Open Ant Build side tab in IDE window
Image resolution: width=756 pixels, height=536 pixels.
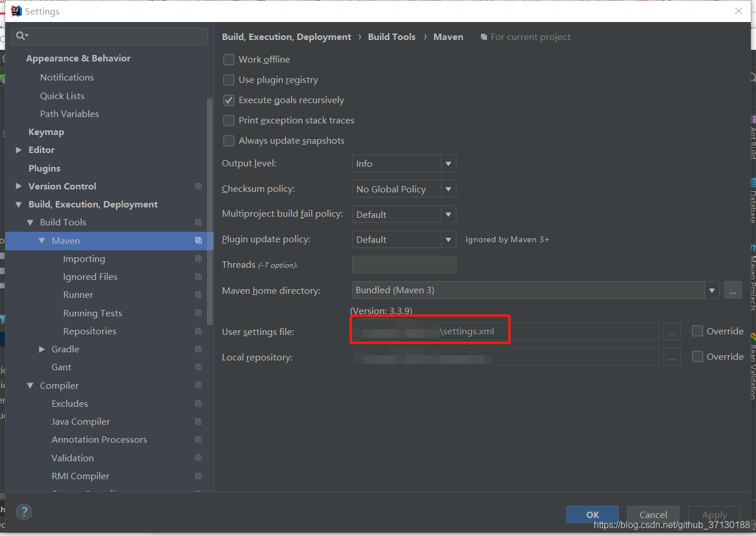tap(753, 137)
